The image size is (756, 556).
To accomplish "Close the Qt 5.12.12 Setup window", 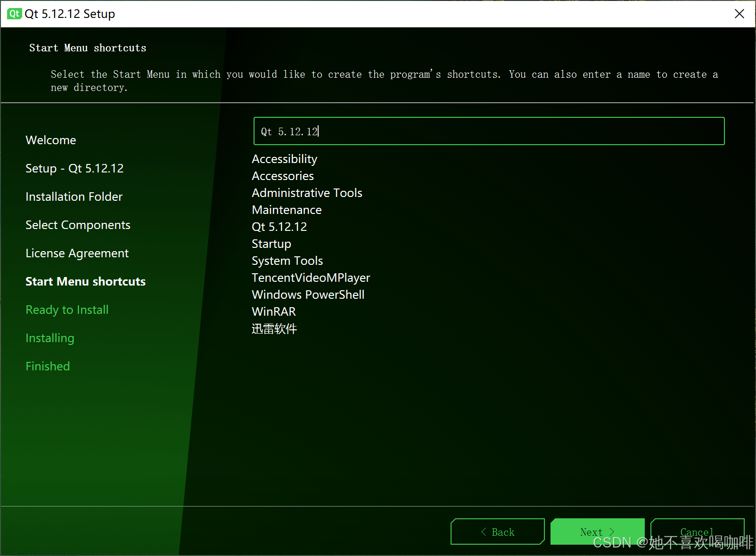I will click(x=740, y=14).
